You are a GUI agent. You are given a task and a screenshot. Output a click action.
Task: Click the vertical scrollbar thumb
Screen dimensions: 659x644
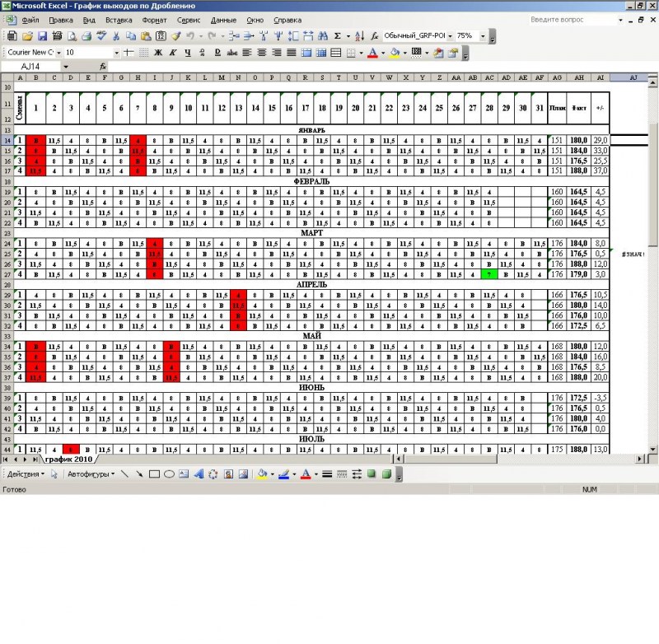[652, 184]
